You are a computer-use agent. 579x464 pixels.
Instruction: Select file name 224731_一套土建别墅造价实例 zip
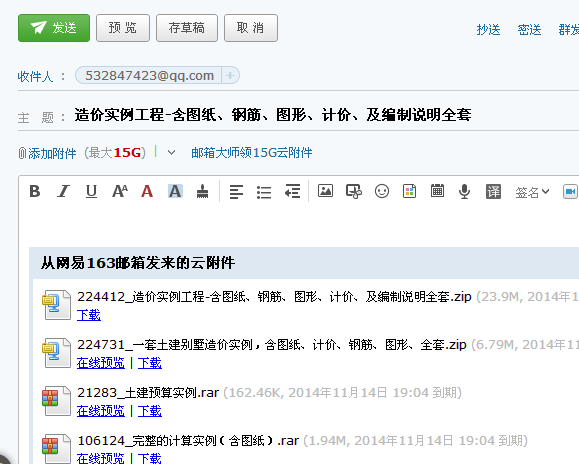272,345
